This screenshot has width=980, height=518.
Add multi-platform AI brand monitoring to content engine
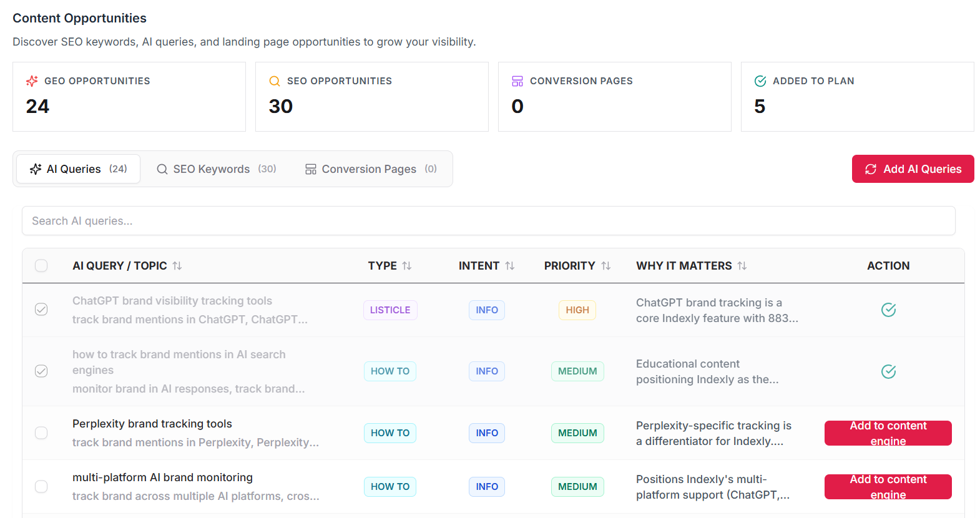[888, 487]
